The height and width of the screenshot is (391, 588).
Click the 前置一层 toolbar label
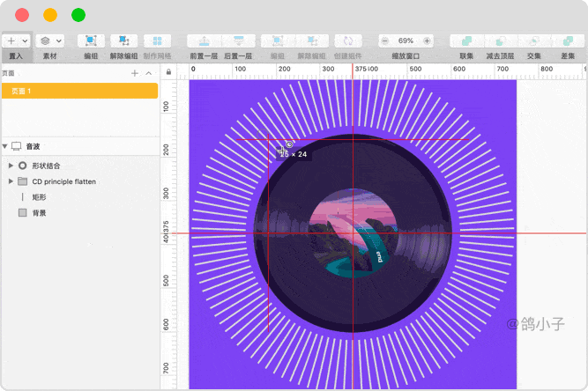[x=204, y=56]
